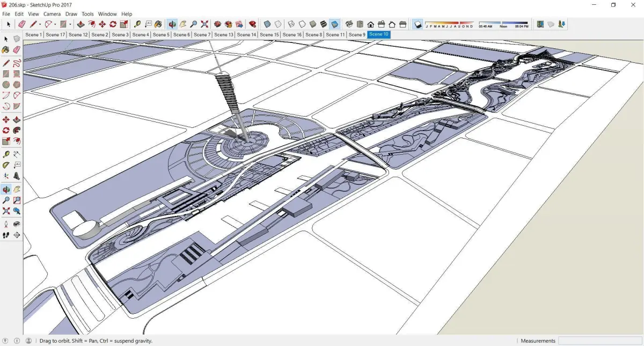Viewport: 644px width, 346px height.
Task: Switch to the Scene 13 tab
Action: click(224, 34)
